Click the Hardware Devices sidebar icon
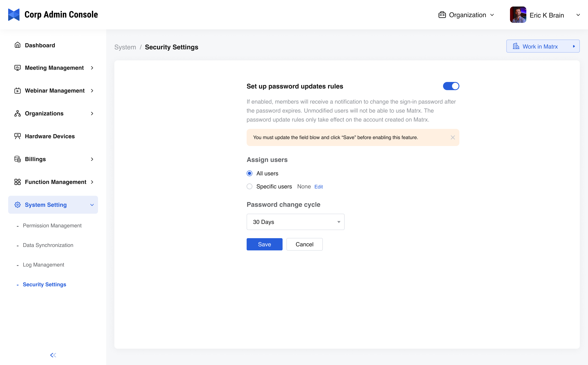Screen dimensions: 588x365 (x=17, y=136)
